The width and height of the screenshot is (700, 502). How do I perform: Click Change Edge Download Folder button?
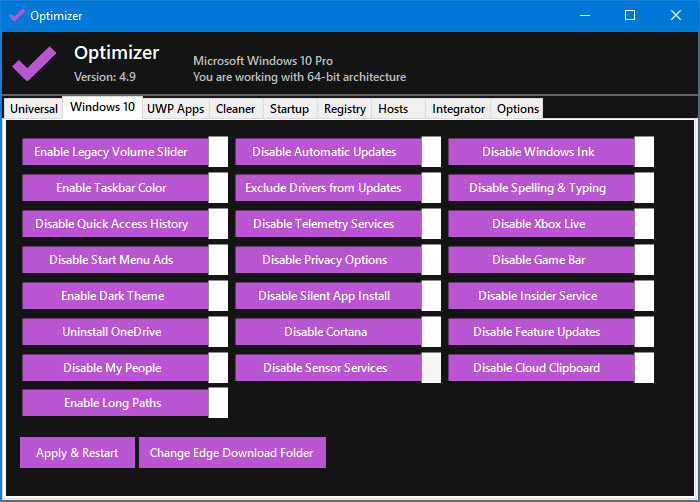[231, 453]
